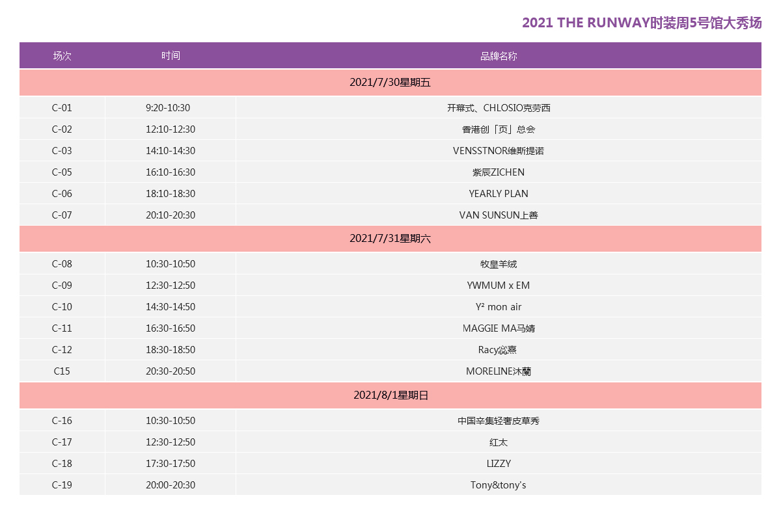
Task: Select session cell 'C-11'
Action: coord(62,328)
